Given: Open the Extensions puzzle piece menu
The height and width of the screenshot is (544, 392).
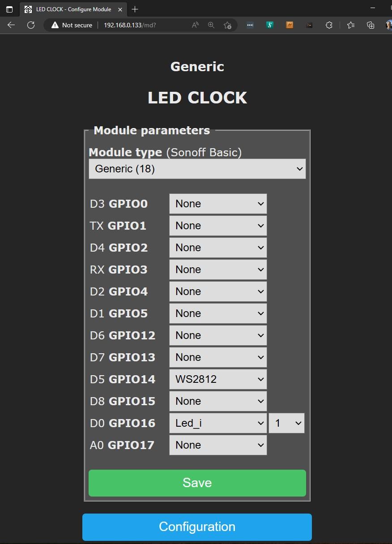Looking at the screenshot, I should (x=329, y=25).
